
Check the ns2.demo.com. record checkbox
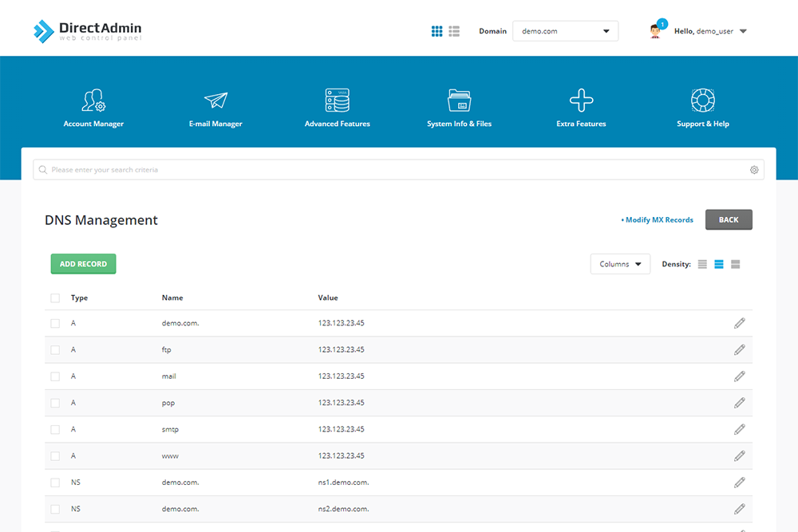(x=55, y=509)
